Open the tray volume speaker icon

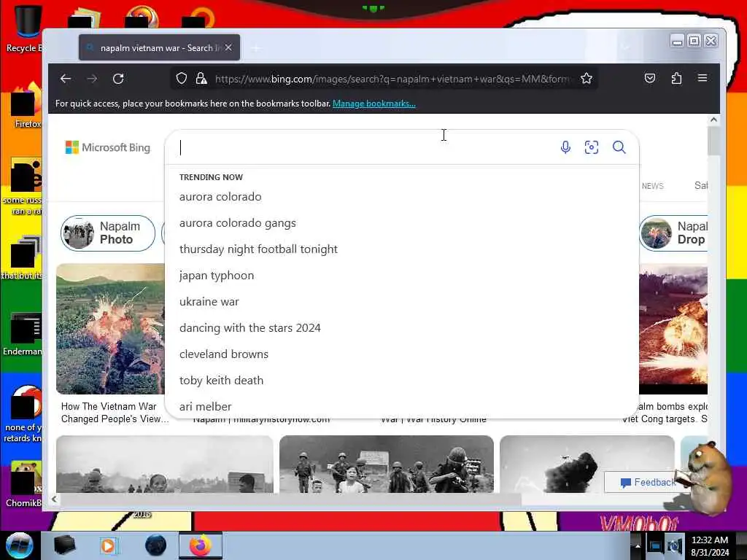(675, 545)
